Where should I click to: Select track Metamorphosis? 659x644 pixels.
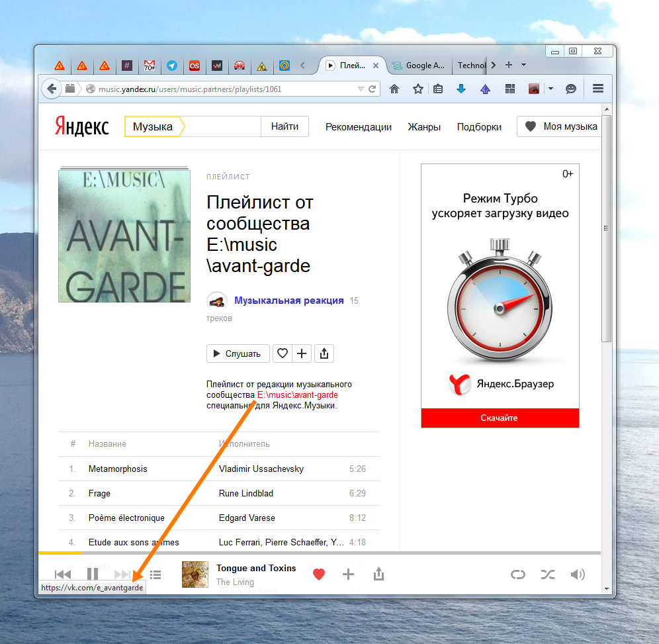pos(118,469)
